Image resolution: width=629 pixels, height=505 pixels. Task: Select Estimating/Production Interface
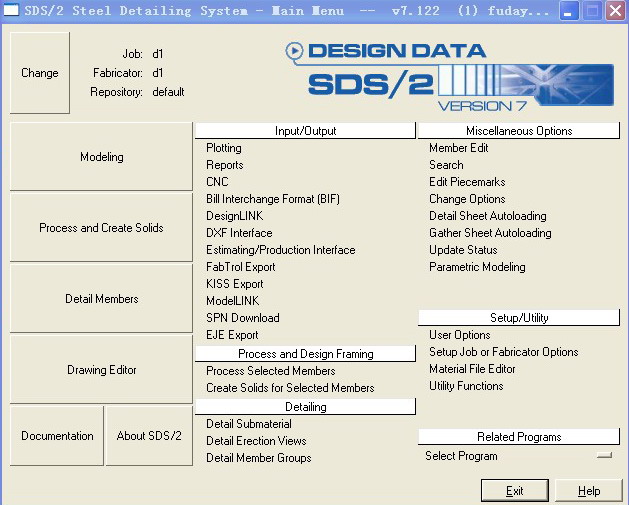point(281,250)
